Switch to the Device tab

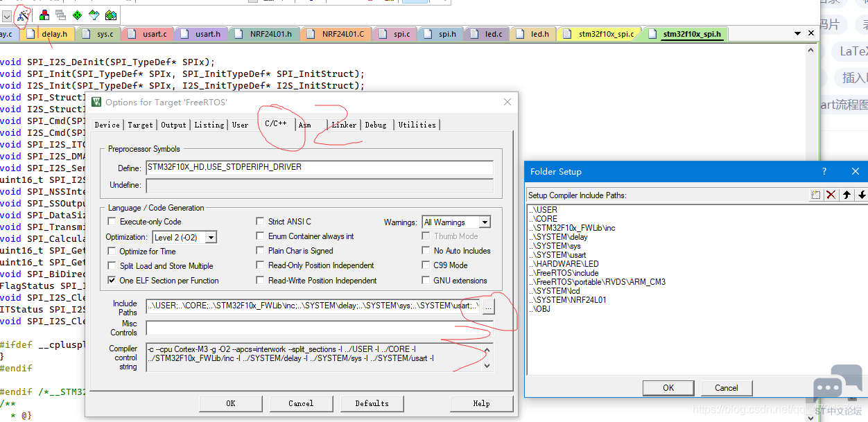(x=107, y=125)
